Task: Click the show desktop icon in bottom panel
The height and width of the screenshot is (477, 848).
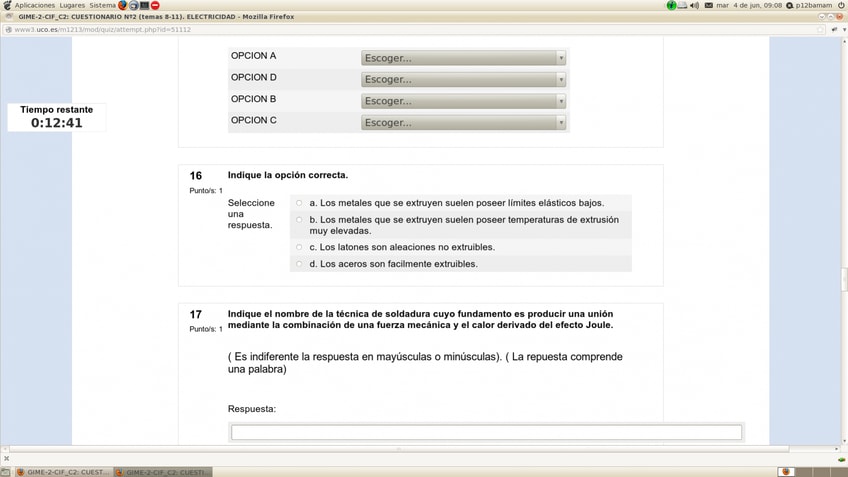Action: pyautogui.click(x=5, y=472)
